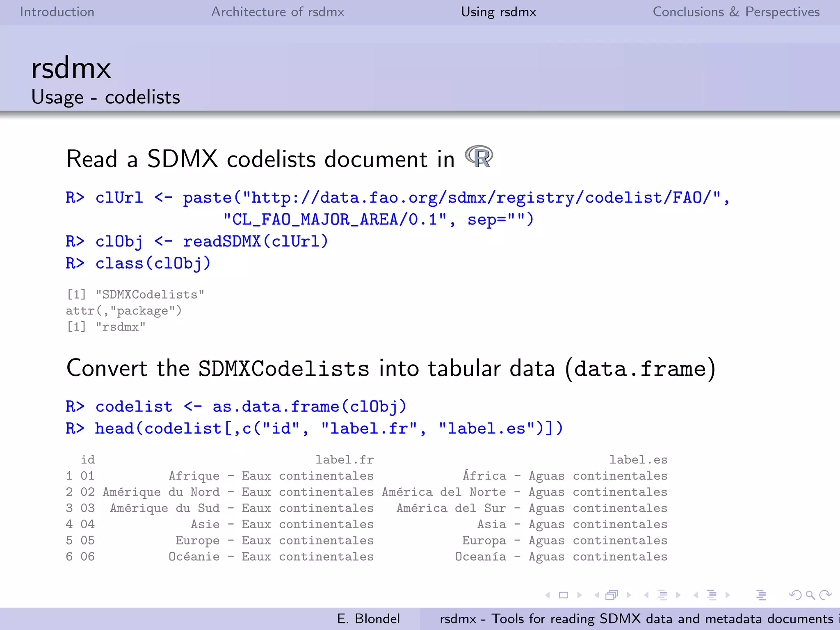Click the class(clObj) code line
This screenshot has height=630, width=840.
coord(138,263)
